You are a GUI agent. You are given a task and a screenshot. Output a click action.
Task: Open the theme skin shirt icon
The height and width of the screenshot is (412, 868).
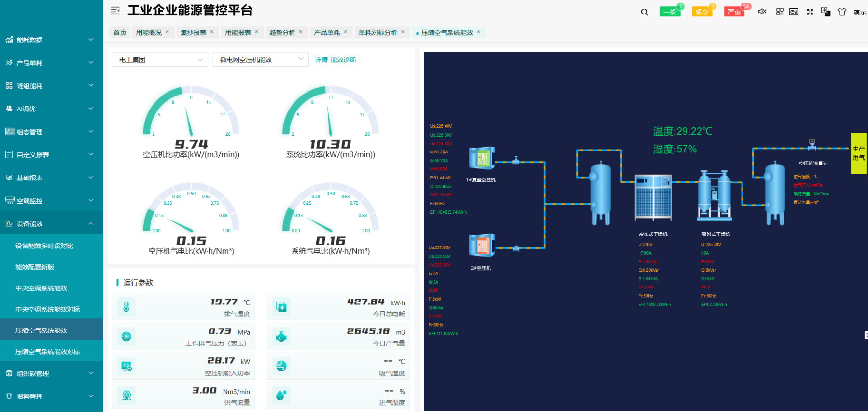click(x=842, y=12)
